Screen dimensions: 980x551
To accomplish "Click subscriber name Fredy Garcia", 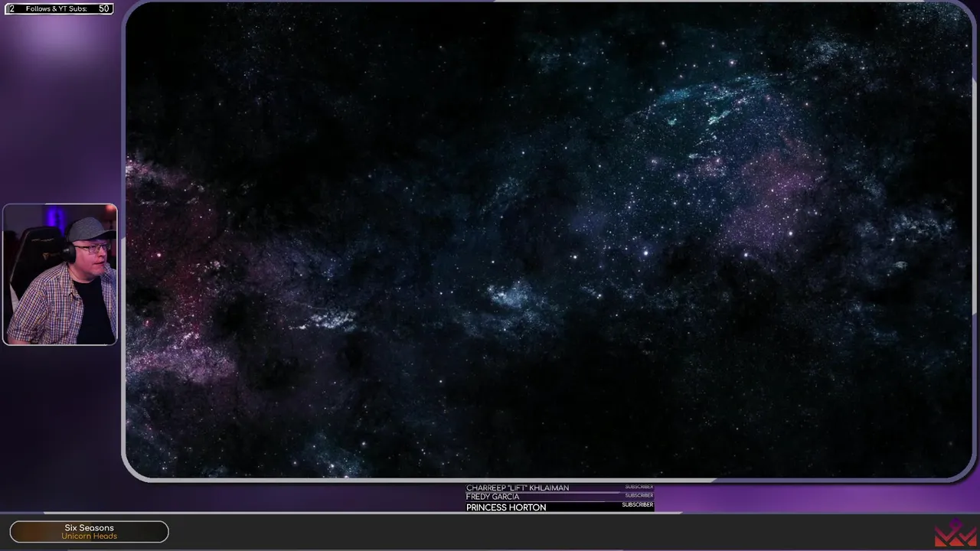I will pyautogui.click(x=492, y=497).
